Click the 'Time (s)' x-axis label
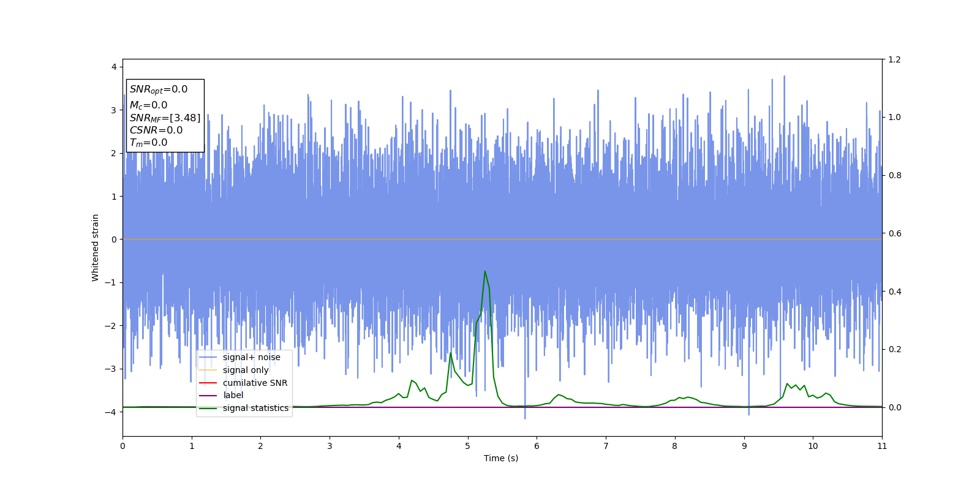 pyautogui.click(x=501, y=458)
